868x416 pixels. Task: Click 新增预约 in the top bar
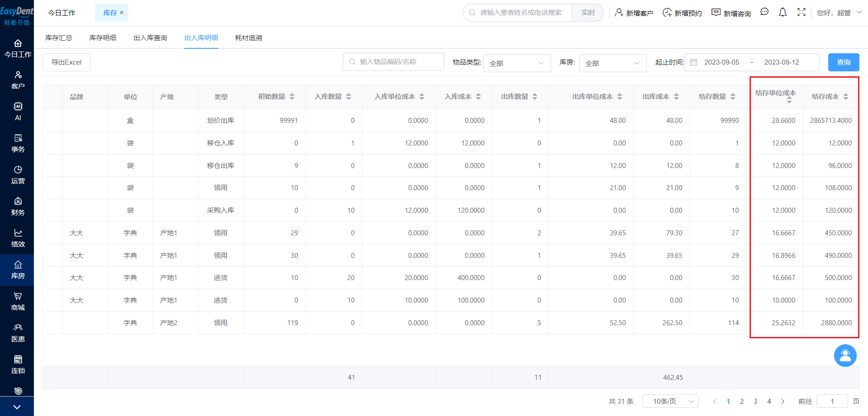[682, 13]
